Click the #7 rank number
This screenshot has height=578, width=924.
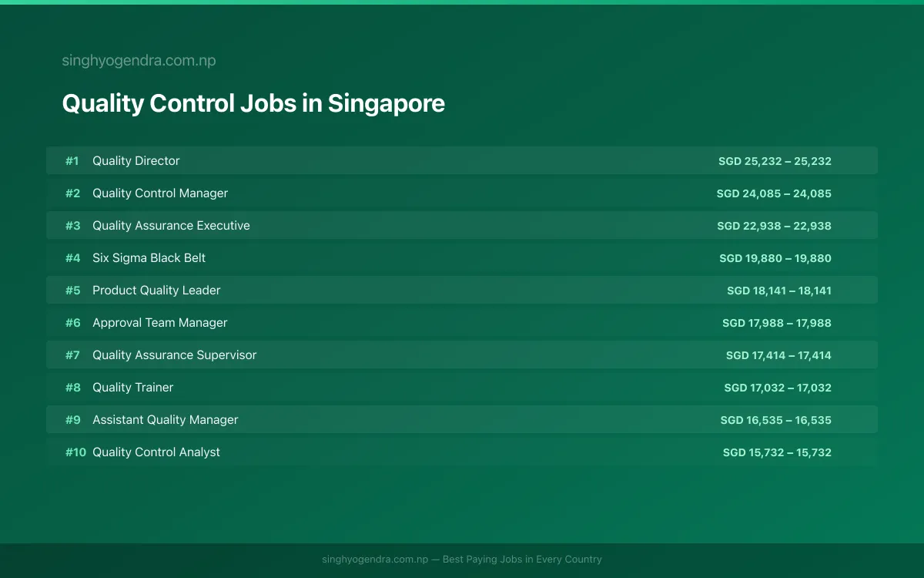tap(72, 355)
